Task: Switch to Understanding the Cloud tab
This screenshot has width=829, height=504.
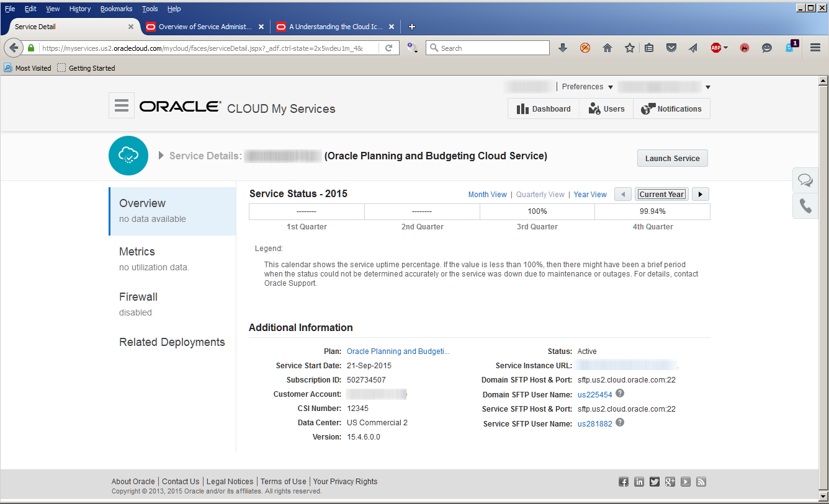Action: click(336, 27)
